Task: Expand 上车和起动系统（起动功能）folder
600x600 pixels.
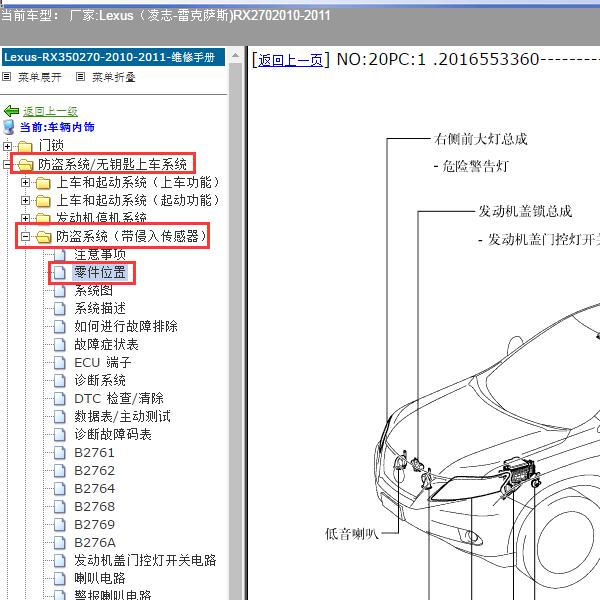Action: coord(25,201)
